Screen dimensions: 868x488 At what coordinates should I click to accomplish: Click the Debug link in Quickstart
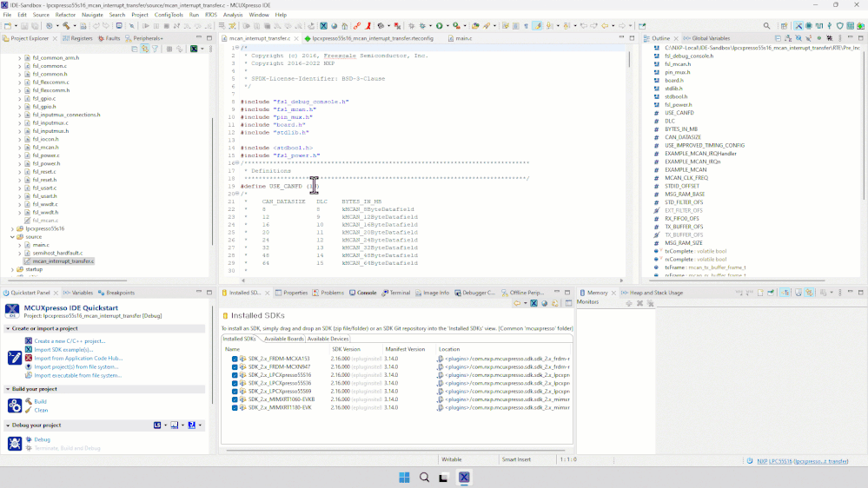tap(42, 440)
